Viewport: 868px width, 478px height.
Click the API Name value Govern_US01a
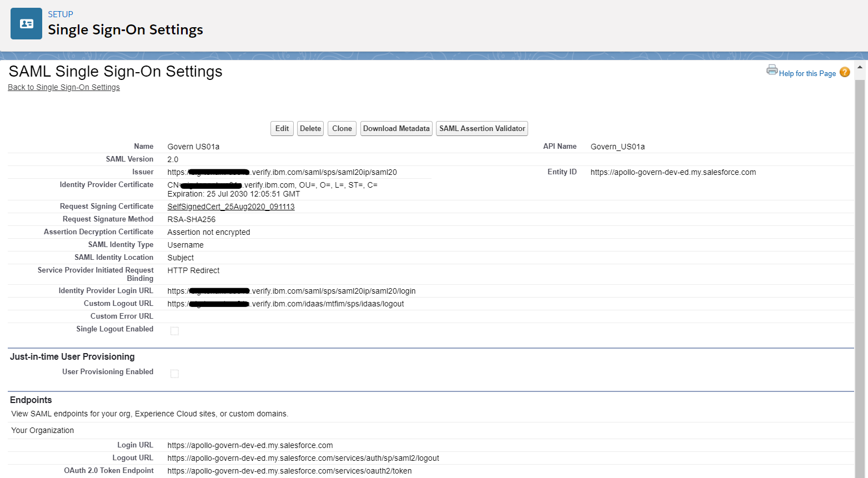[x=618, y=147]
